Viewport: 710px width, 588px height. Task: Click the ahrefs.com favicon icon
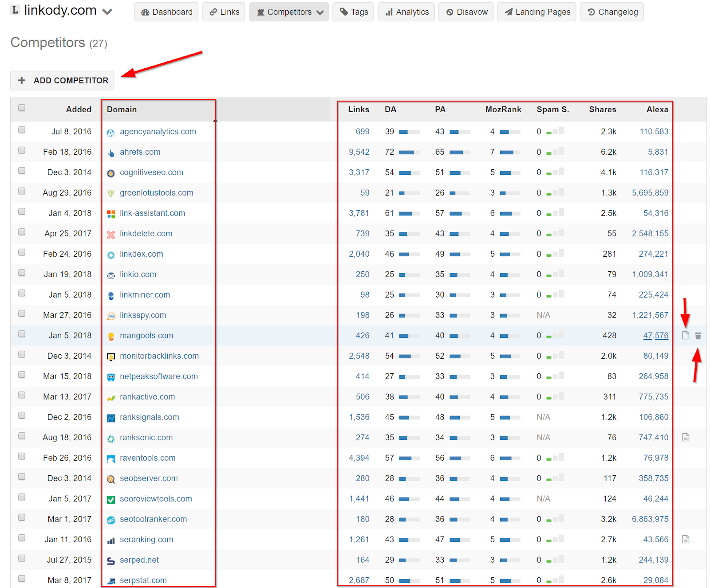pyautogui.click(x=111, y=153)
